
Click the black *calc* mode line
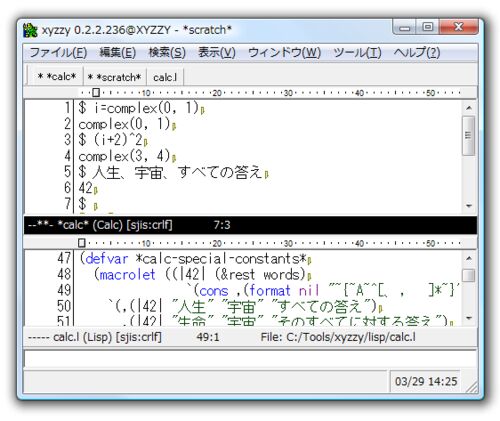[x=250, y=225]
